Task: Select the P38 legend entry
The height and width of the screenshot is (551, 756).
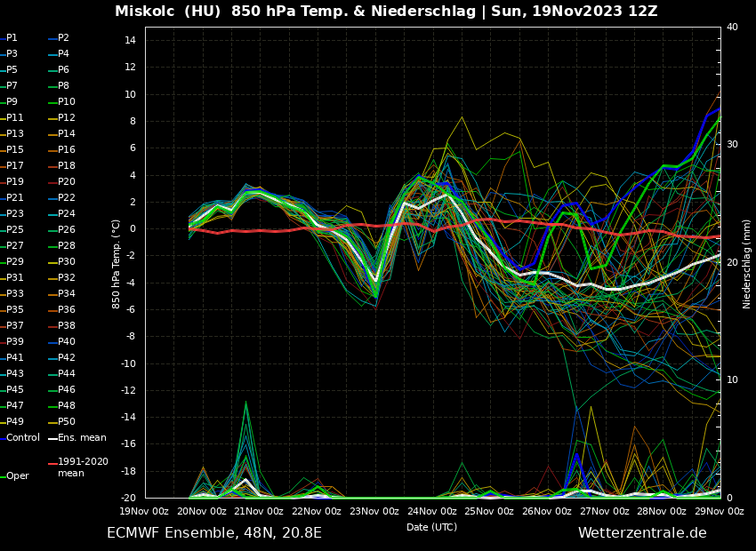Action: click(x=67, y=325)
